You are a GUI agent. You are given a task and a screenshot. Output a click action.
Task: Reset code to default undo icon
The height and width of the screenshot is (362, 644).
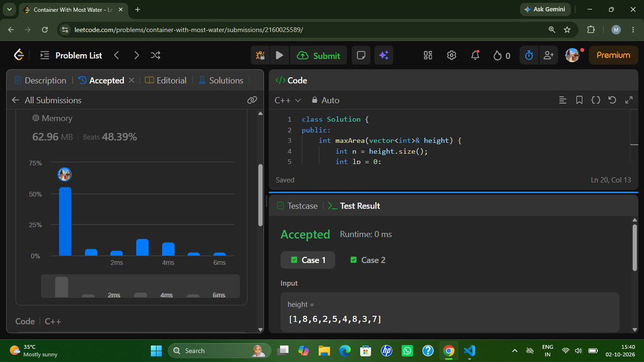(612, 100)
